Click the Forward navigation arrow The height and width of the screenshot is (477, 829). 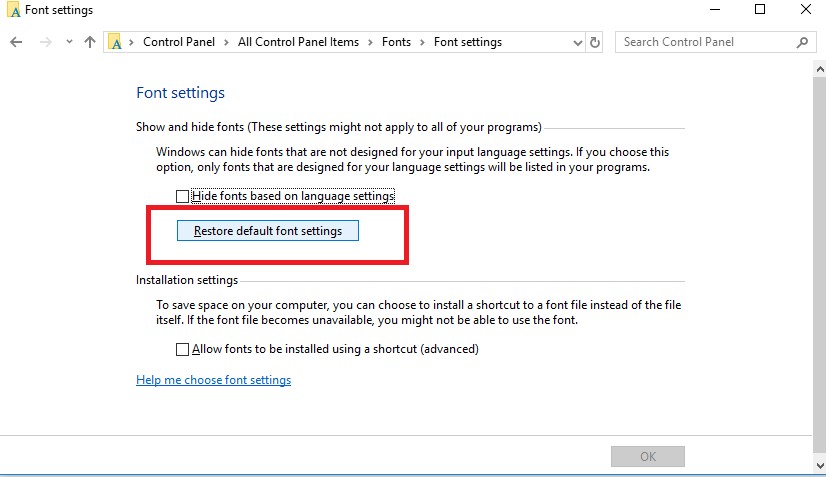coord(45,42)
